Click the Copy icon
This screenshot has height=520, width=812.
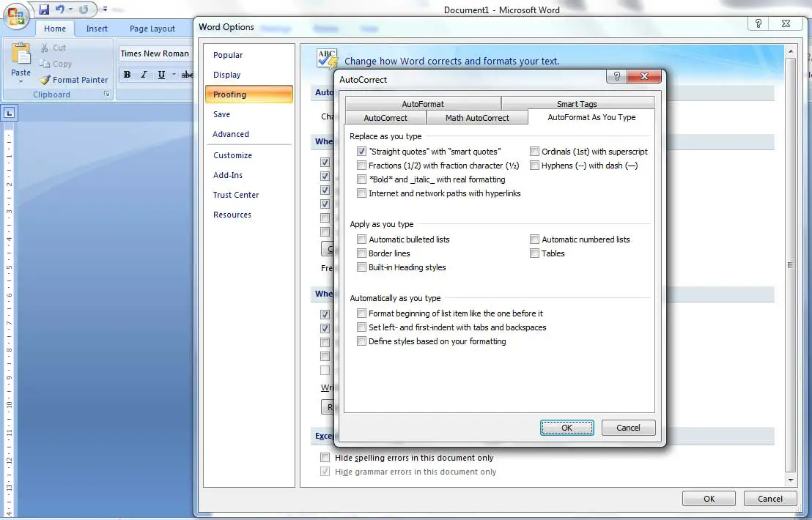(x=45, y=64)
